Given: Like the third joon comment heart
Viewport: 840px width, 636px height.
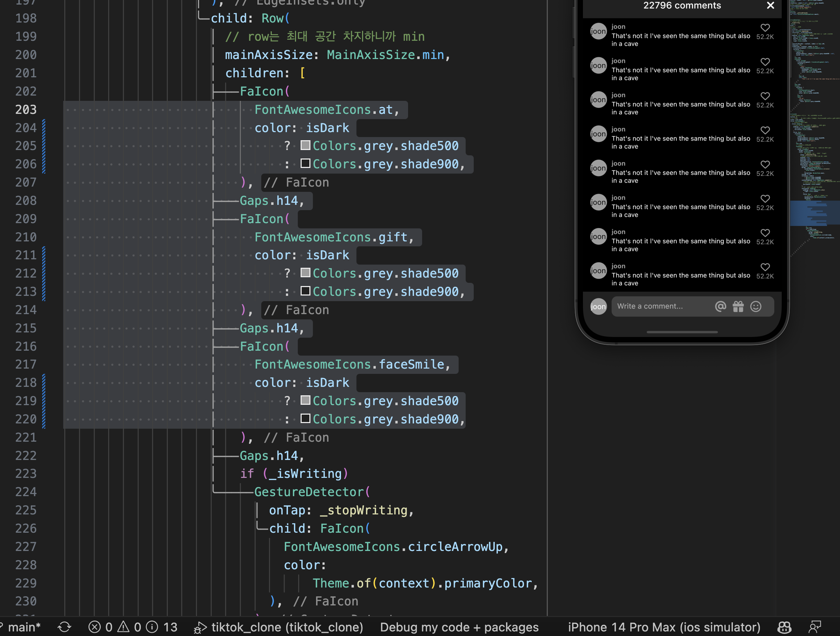Looking at the screenshot, I should click(x=765, y=96).
